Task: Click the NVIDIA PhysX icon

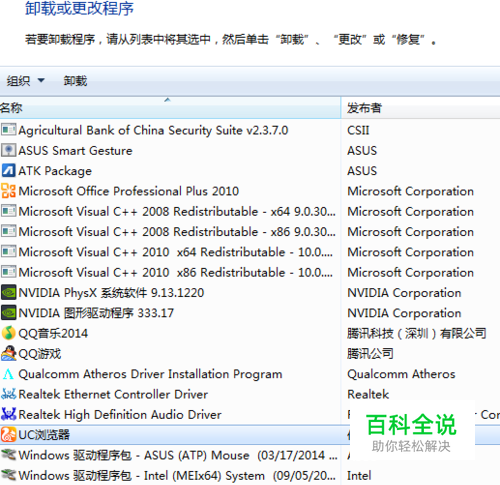Action: [x=8, y=292]
